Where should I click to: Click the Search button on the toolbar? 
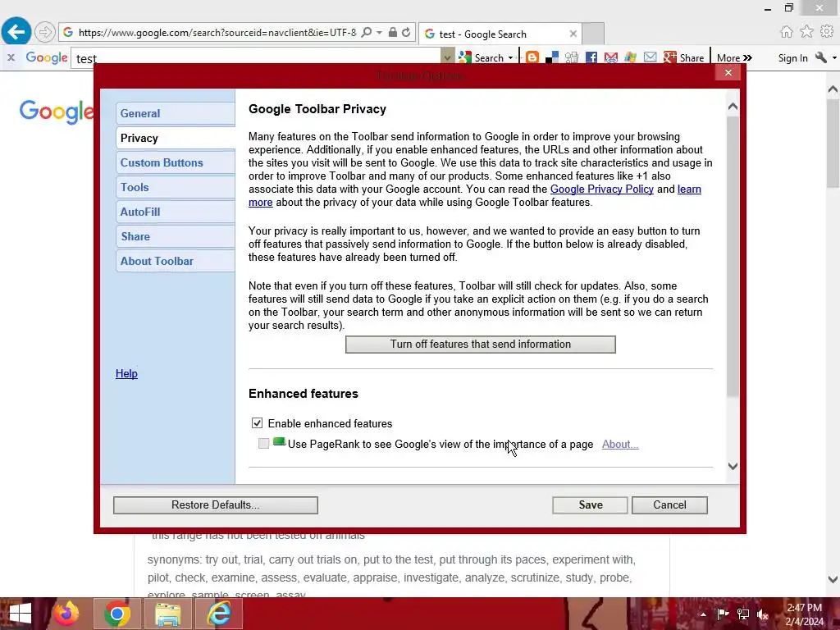point(482,57)
